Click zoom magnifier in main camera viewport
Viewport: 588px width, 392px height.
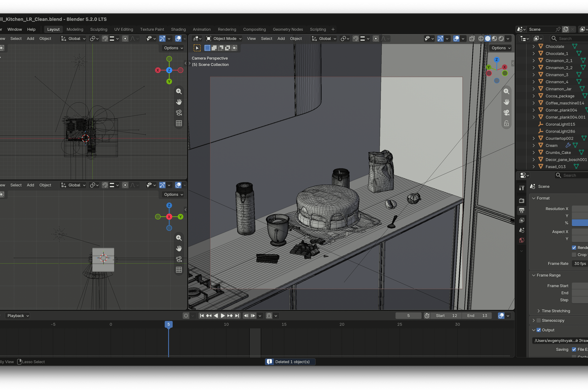coord(506,91)
